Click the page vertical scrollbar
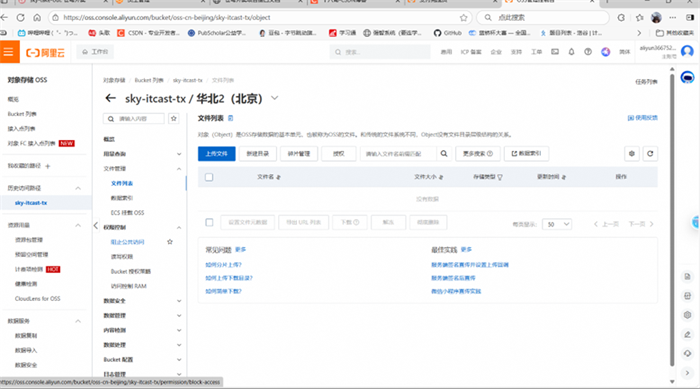This screenshot has width=700, height=389. (672, 219)
